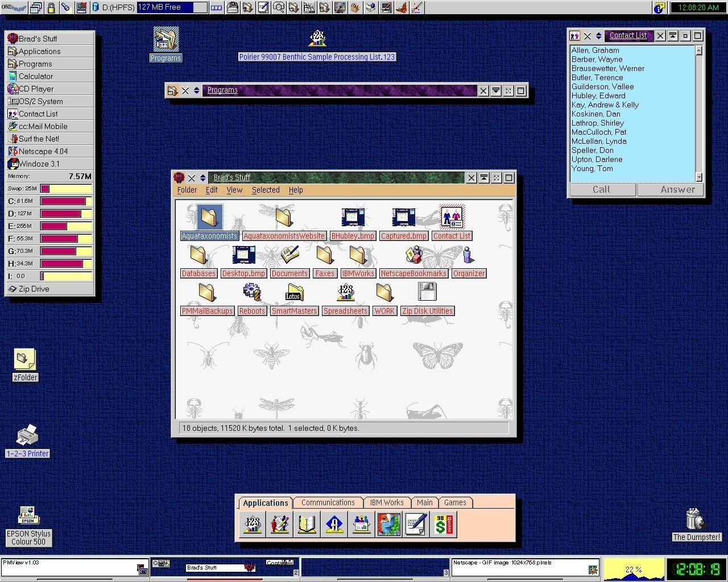Screen dimensions: 728x582
Task: Click the information icon beside the clock
Action: pos(660,7)
